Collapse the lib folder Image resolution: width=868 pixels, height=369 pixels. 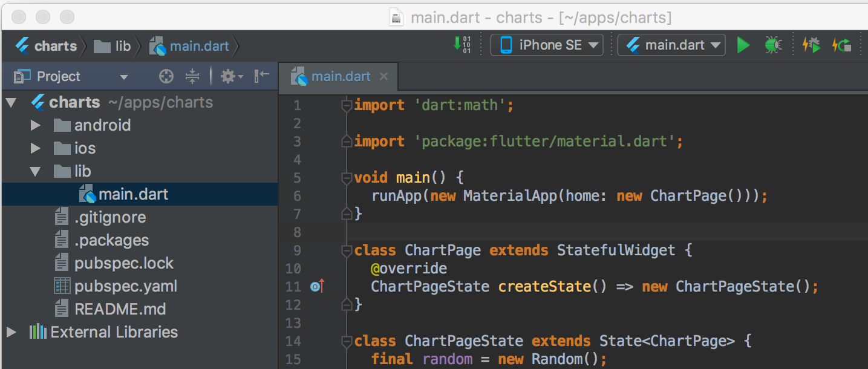(x=36, y=171)
